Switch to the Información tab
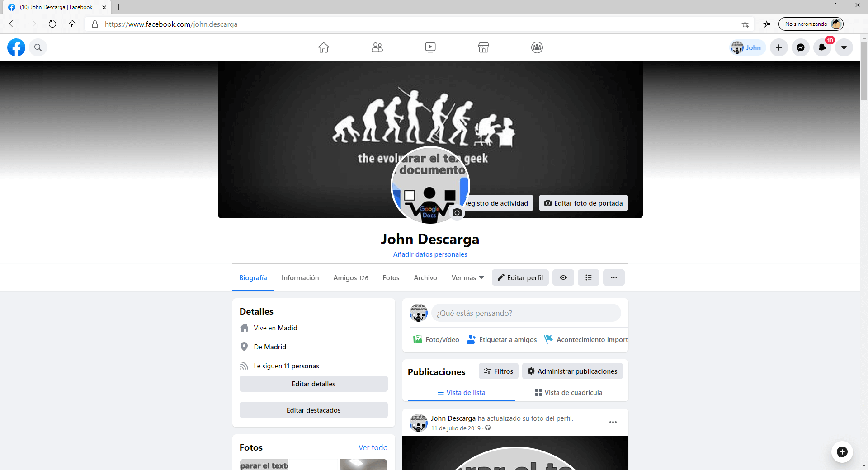Screen dimensions: 868x470 [x=300, y=278]
